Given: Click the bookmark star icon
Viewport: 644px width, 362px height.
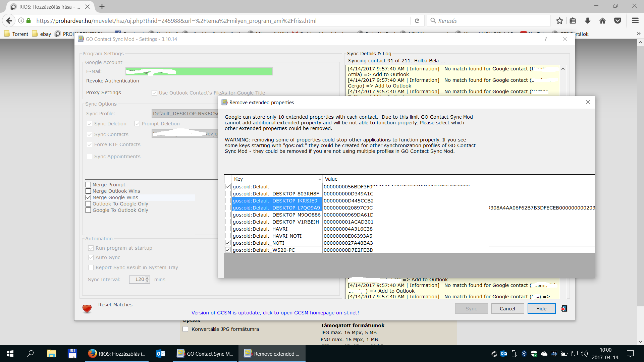Looking at the screenshot, I should (559, 21).
